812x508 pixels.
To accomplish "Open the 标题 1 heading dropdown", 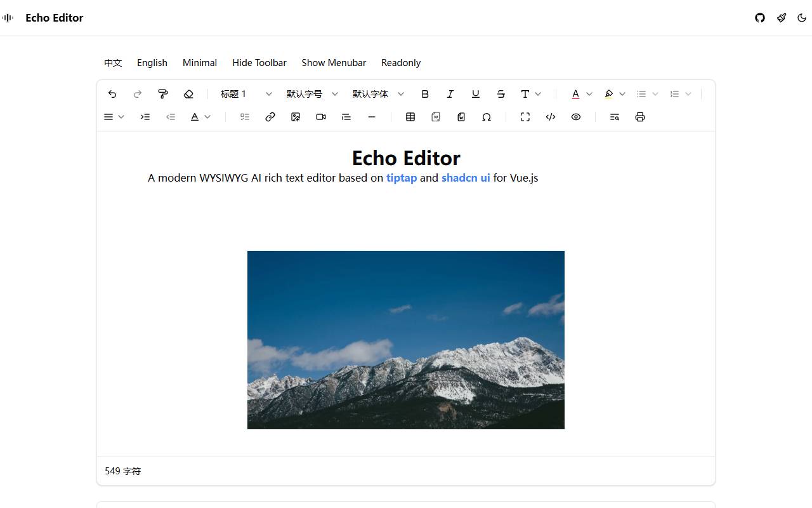I will coord(246,94).
